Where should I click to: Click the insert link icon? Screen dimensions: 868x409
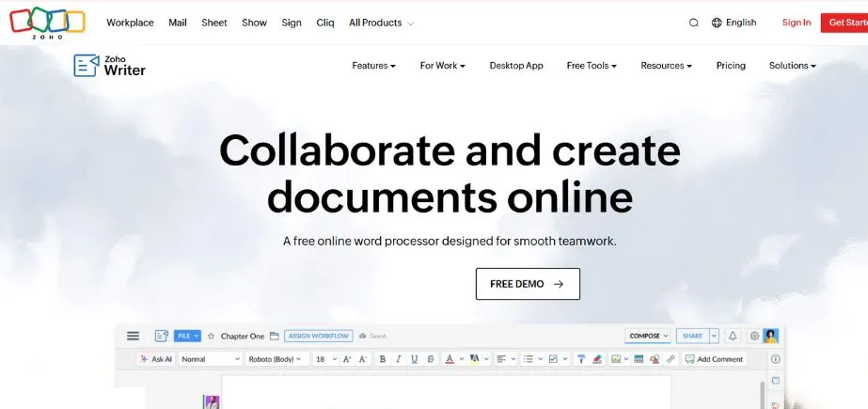click(671, 359)
